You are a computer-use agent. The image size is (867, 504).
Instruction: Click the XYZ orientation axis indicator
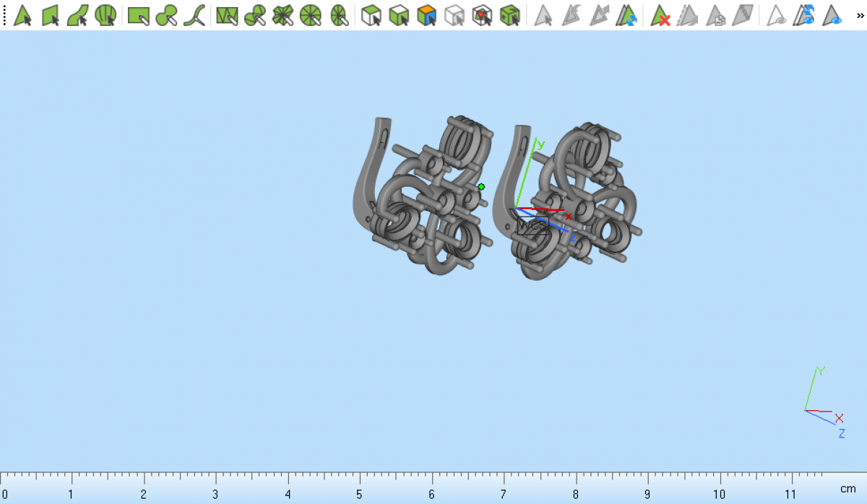point(822,404)
